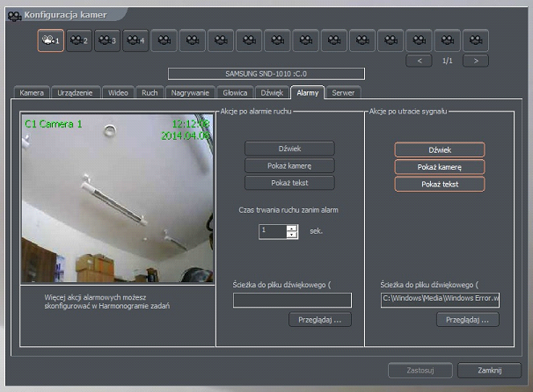Click the empty motion sound file path field
Image resolution: width=533 pixels, height=392 pixels.
coord(292,301)
